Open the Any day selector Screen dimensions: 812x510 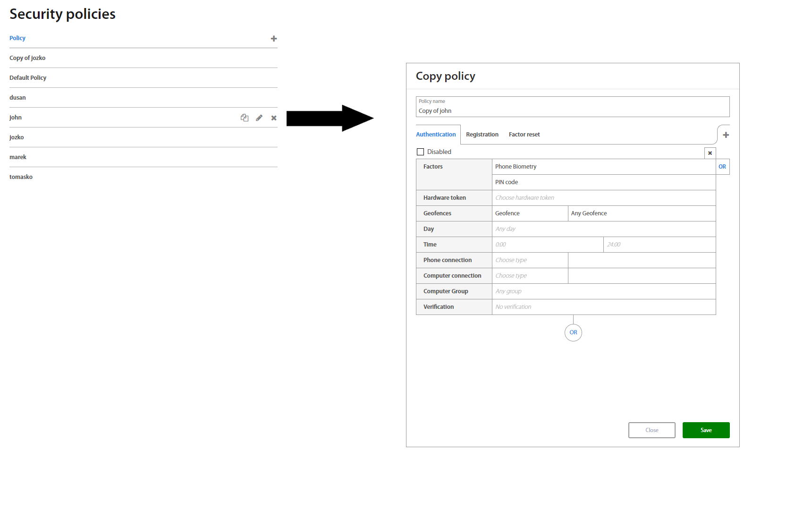(x=603, y=229)
